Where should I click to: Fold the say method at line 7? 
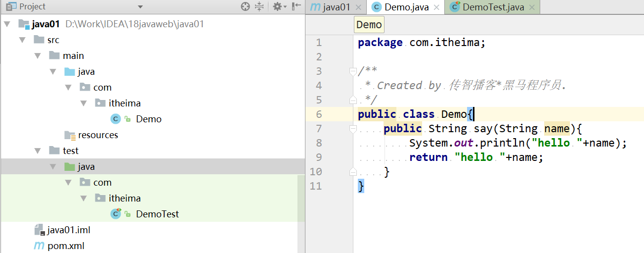coord(352,129)
